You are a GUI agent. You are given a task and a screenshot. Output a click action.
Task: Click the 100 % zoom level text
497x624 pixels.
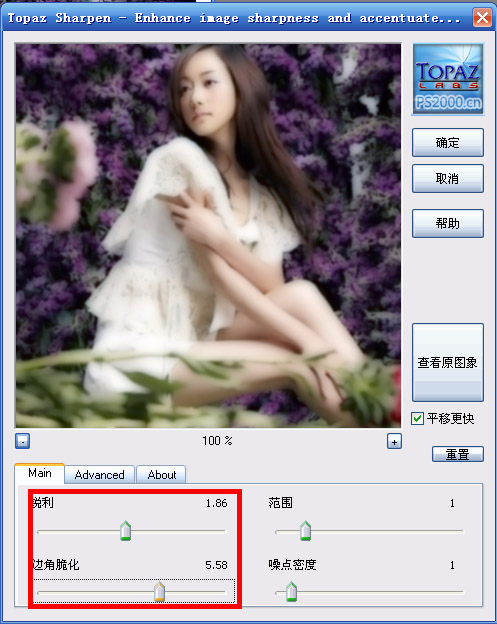click(x=217, y=441)
